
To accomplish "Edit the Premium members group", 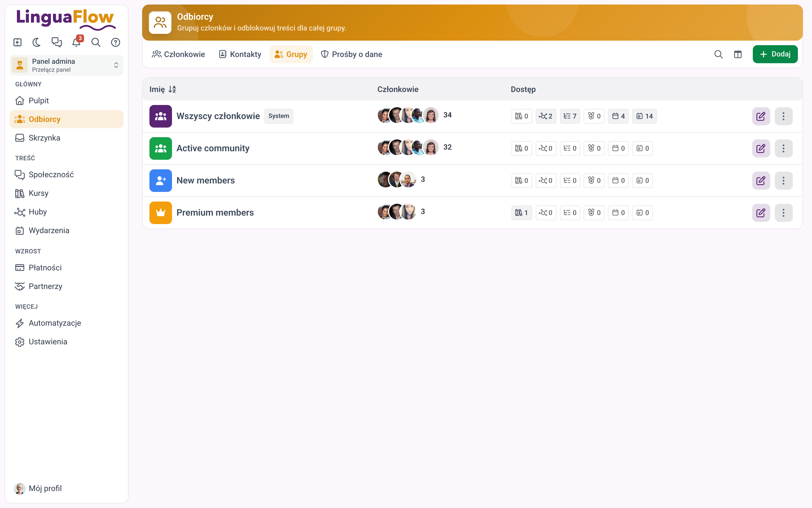I will [x=761, y=213].
